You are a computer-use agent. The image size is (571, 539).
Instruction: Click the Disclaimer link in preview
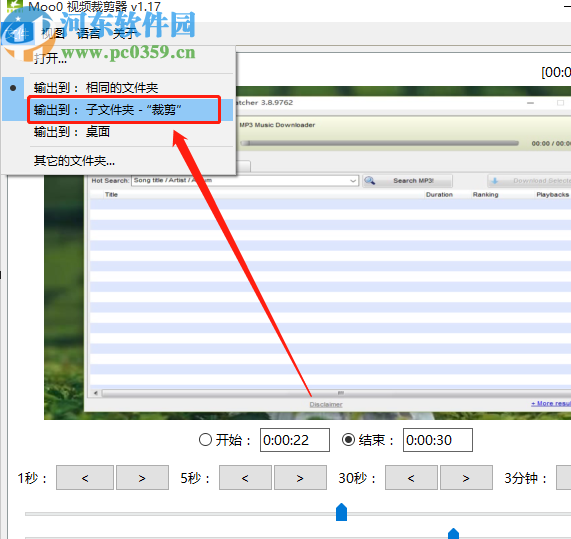326,404
